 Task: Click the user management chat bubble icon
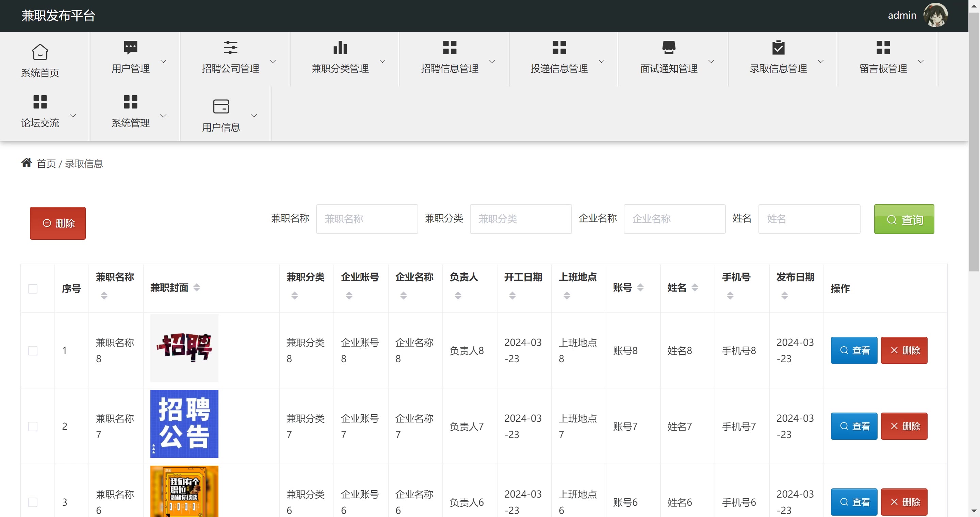click(130, 48)
